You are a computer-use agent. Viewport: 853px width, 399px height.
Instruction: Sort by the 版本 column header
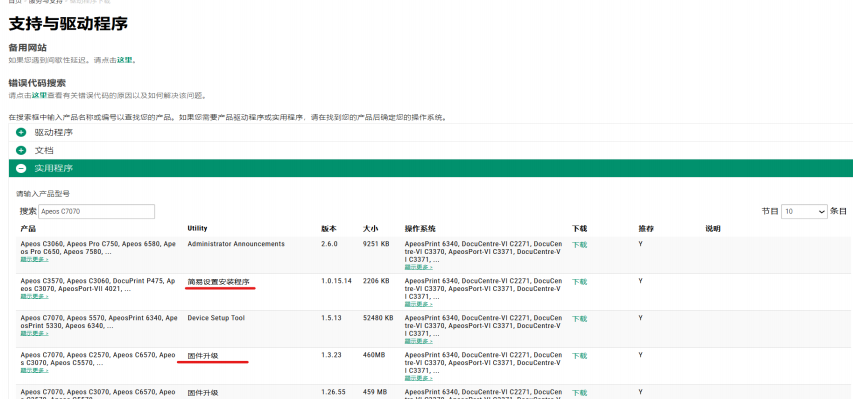(329, 229)
